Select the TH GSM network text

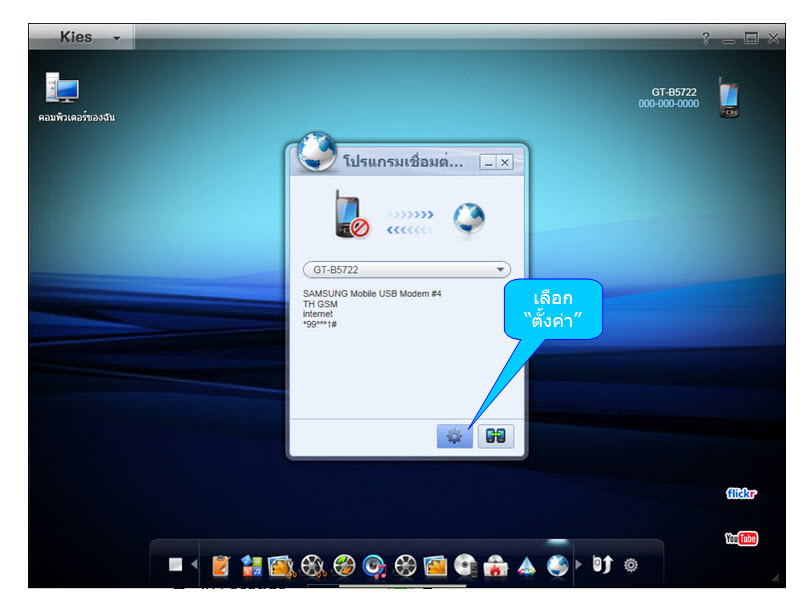320,304
